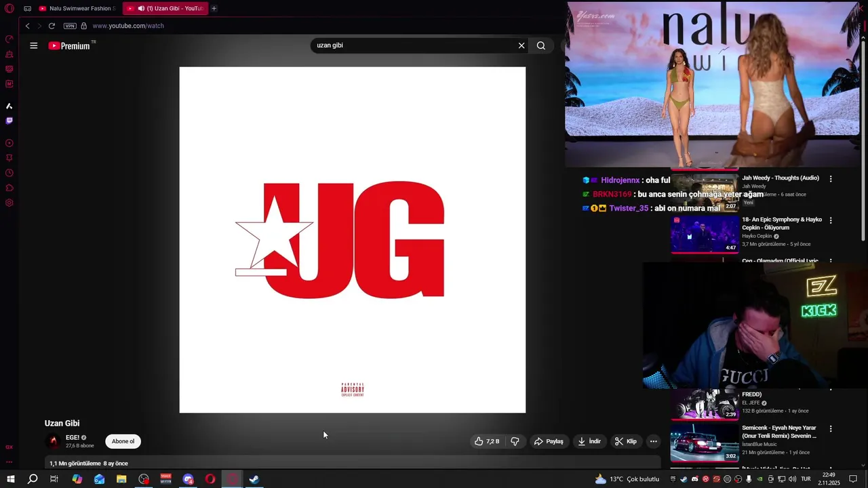The image size is (868, 488).
Task: Open the volume speaker tray icon
Action: pos(793,479)
